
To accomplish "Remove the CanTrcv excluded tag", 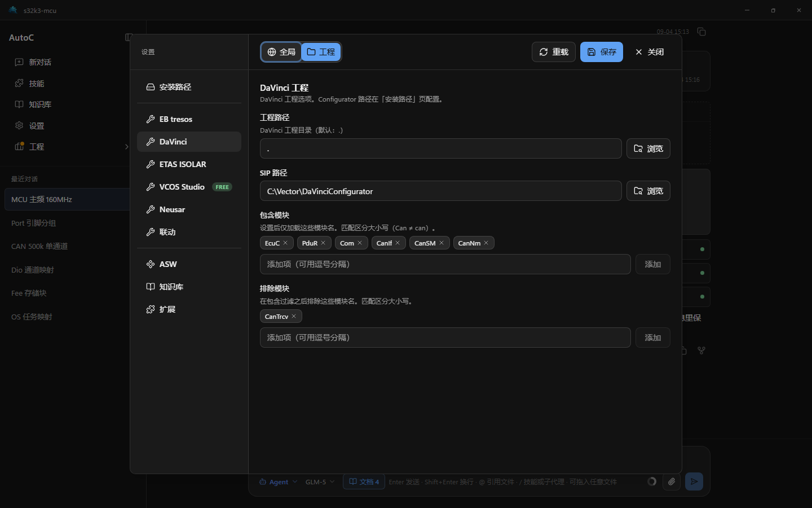I will [294, 317].
